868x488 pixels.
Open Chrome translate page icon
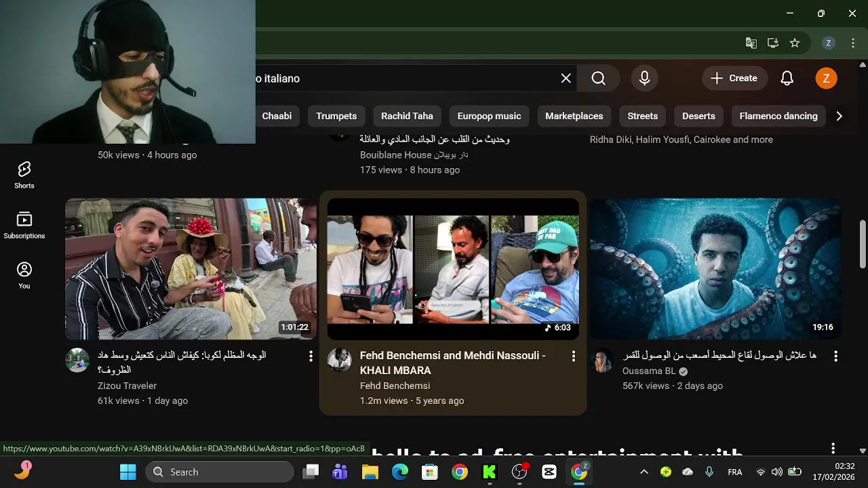(x=751, y=43)
